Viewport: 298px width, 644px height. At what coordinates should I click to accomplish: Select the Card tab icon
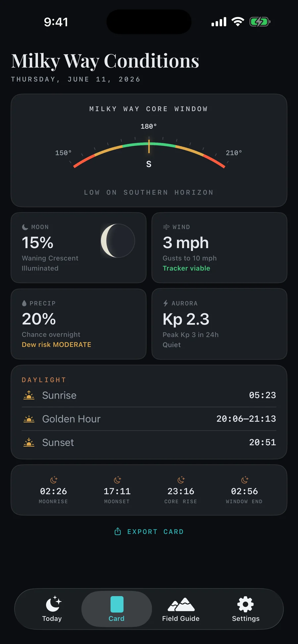[x=117, y=604]
